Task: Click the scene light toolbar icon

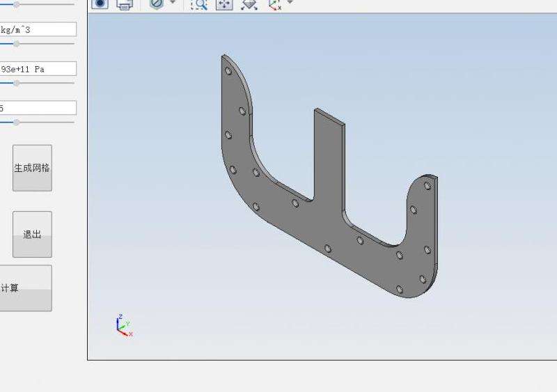Action: (249, 4)
